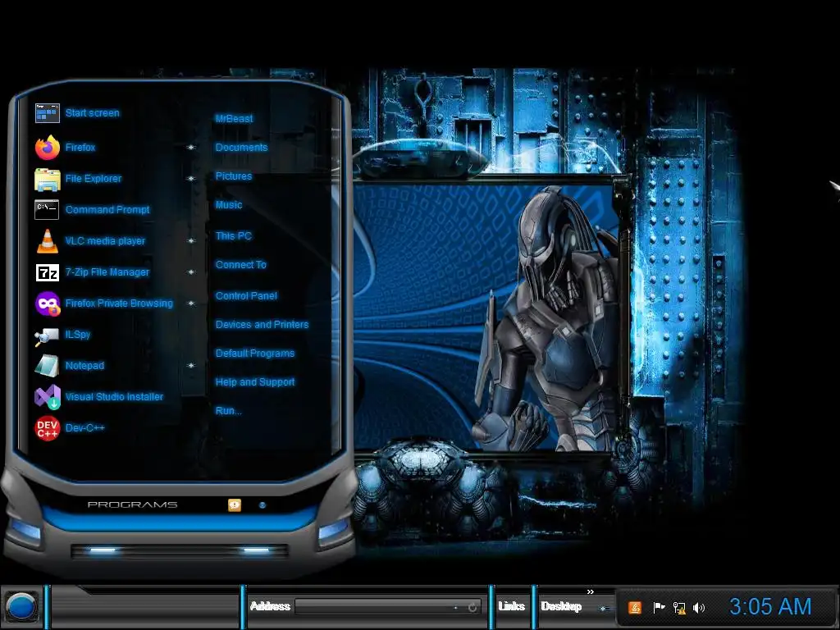Open Help and Support

(x=255, y=382)
